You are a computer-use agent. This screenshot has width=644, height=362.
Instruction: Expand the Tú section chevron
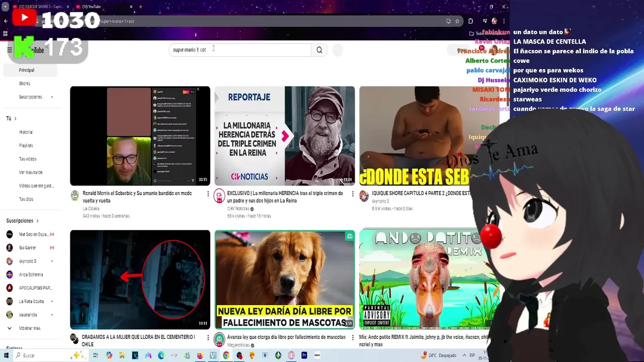tap(15, 119)
